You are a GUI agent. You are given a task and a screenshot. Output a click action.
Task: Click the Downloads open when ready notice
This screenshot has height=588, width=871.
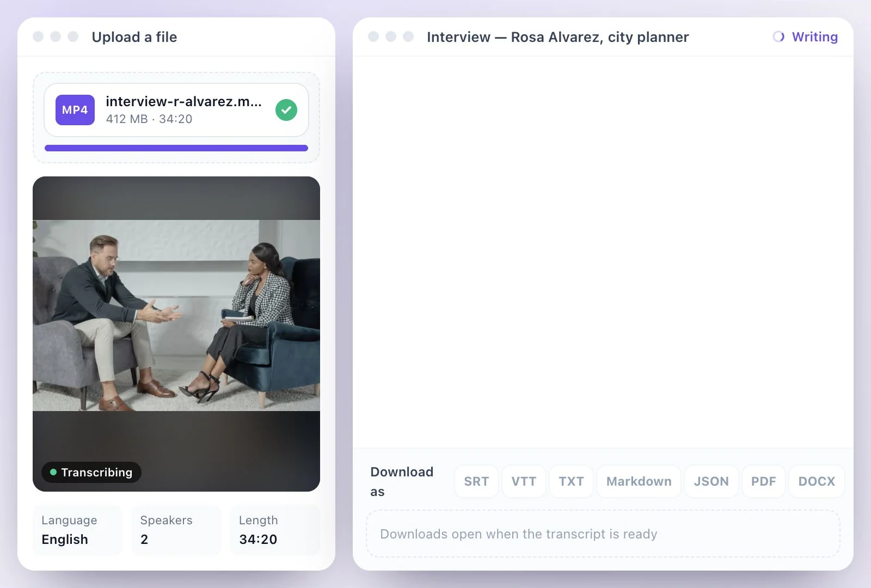click(x=603, y=534)
